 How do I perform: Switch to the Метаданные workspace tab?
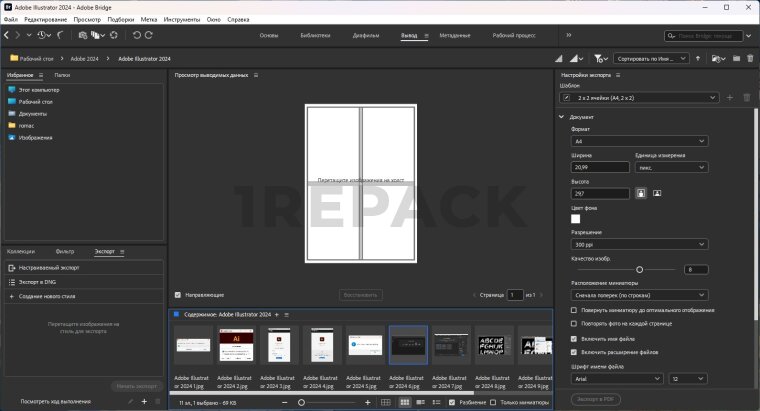[x=454, y=35]
